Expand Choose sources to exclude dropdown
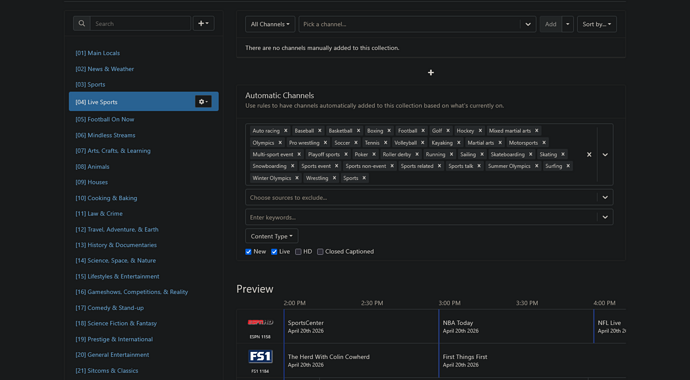 click(605, 197)
